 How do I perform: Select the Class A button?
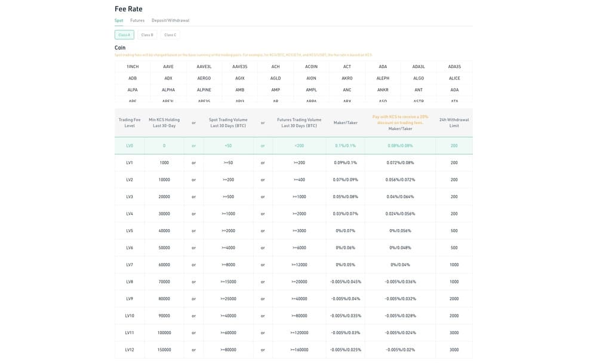pos(124,35)
